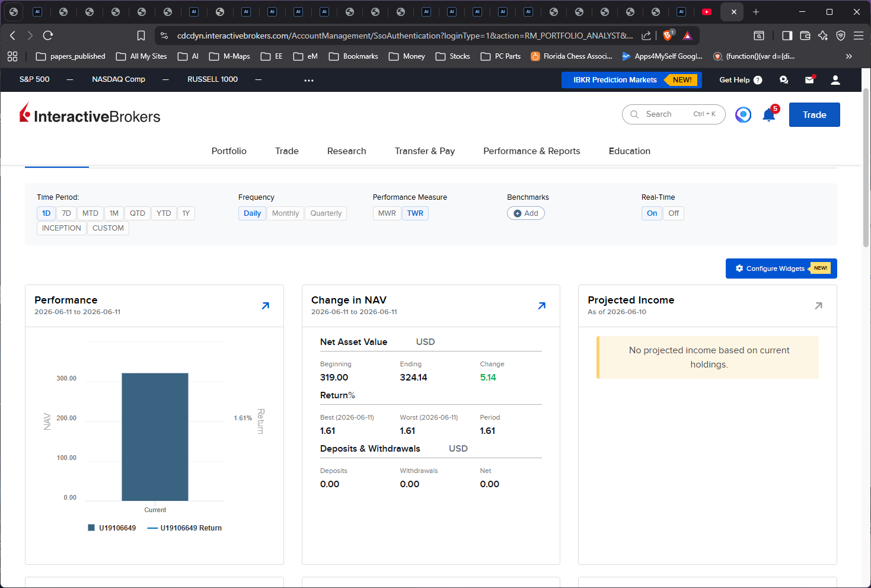871x588 pixels.
Task: Switch performance measure to MWR
Action: pyautogui.click(x=387, y=213)
